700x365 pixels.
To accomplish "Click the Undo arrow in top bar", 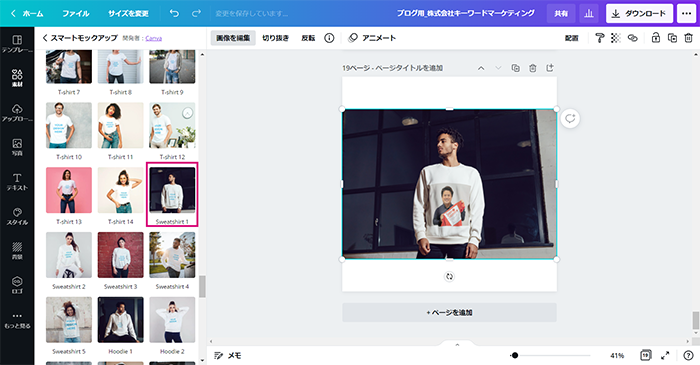I will tap(174, 13).
